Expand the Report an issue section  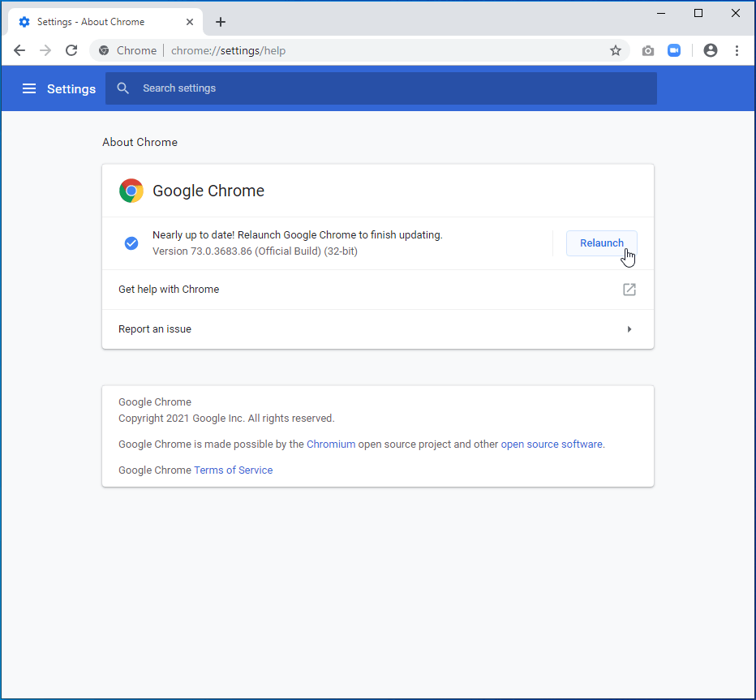[x=629, y=329]
